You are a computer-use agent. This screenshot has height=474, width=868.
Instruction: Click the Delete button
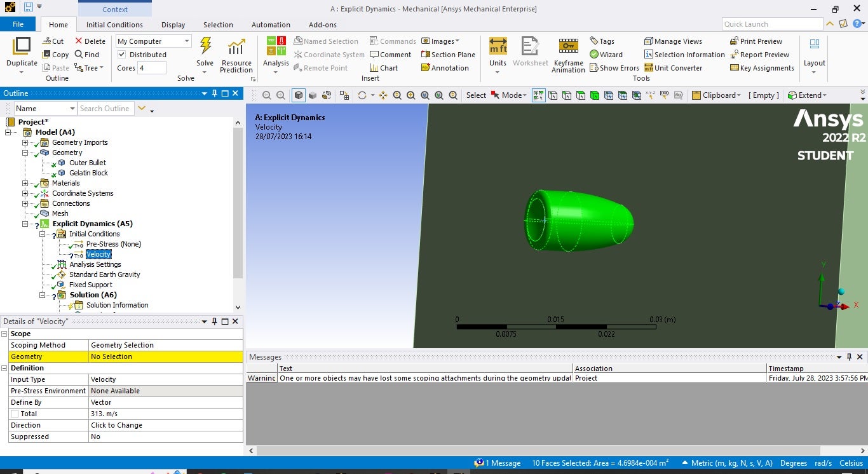90,41
